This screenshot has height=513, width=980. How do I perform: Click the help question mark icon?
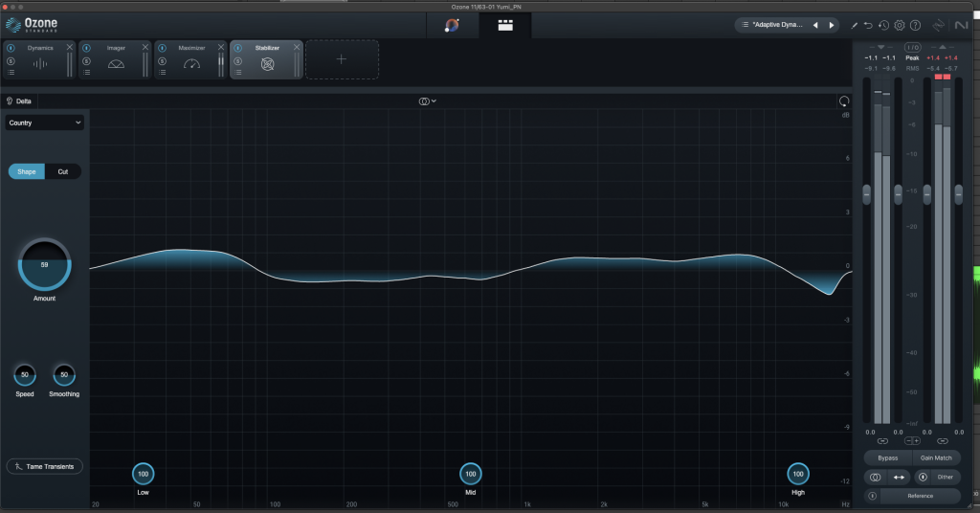tap(915, 25)
